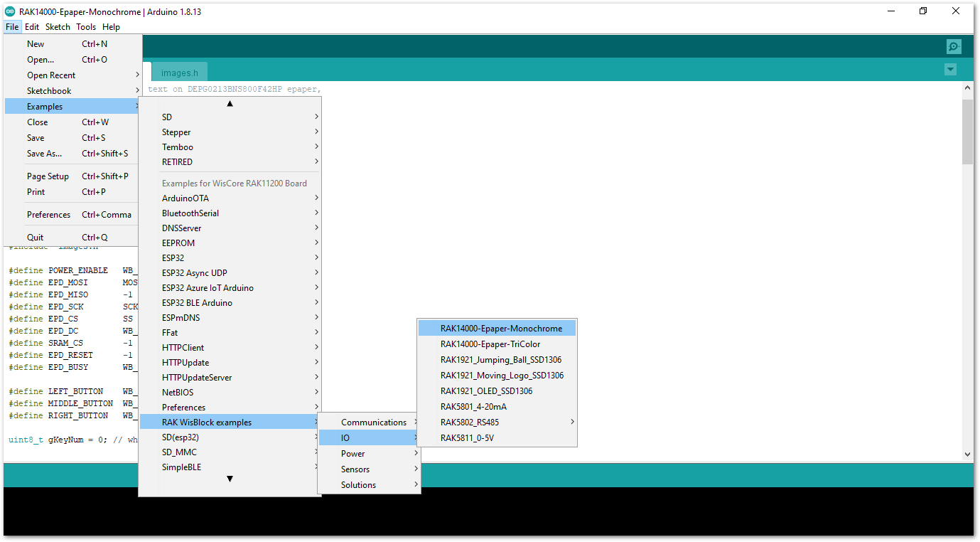Click the editor vertical scrollbar thumb
This screenshot has width=980, height=542.
967,132
